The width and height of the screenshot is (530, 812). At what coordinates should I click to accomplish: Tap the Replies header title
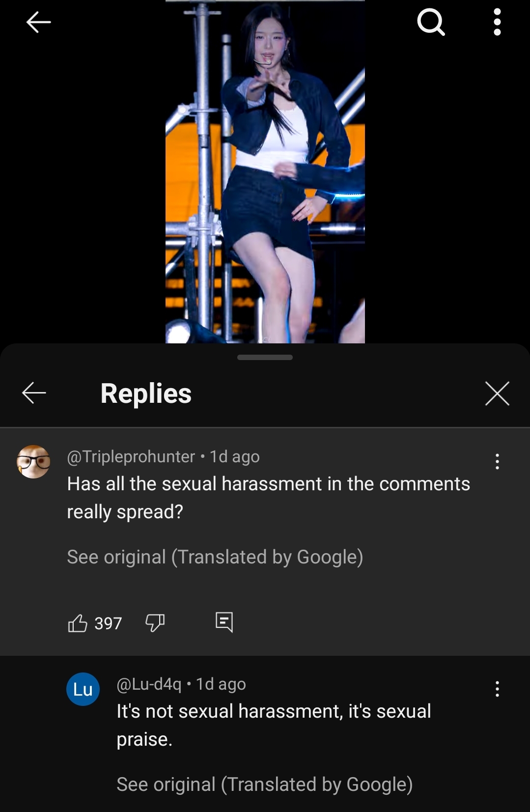coord(146,393)
